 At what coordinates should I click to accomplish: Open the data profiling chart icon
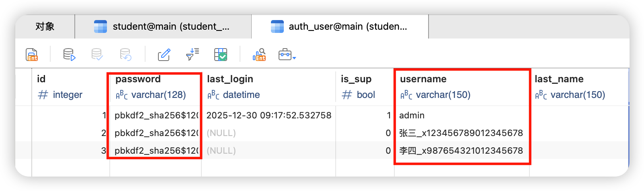pyautogui.click(x=259, y=54)
